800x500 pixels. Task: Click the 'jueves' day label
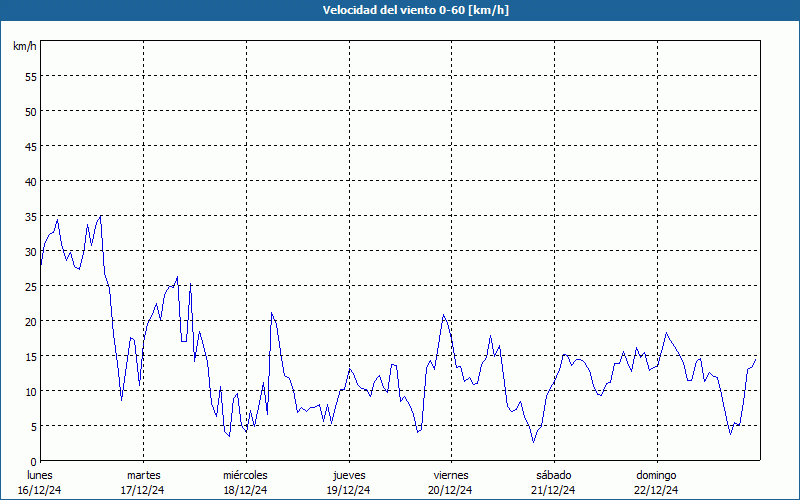click(x=349, y=475)
